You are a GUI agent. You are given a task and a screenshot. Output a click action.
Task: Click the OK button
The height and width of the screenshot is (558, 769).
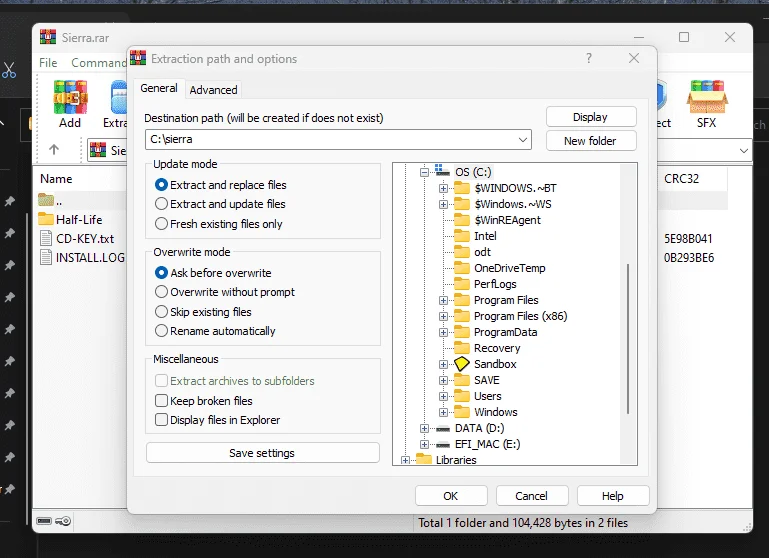(x=451, y=496)
